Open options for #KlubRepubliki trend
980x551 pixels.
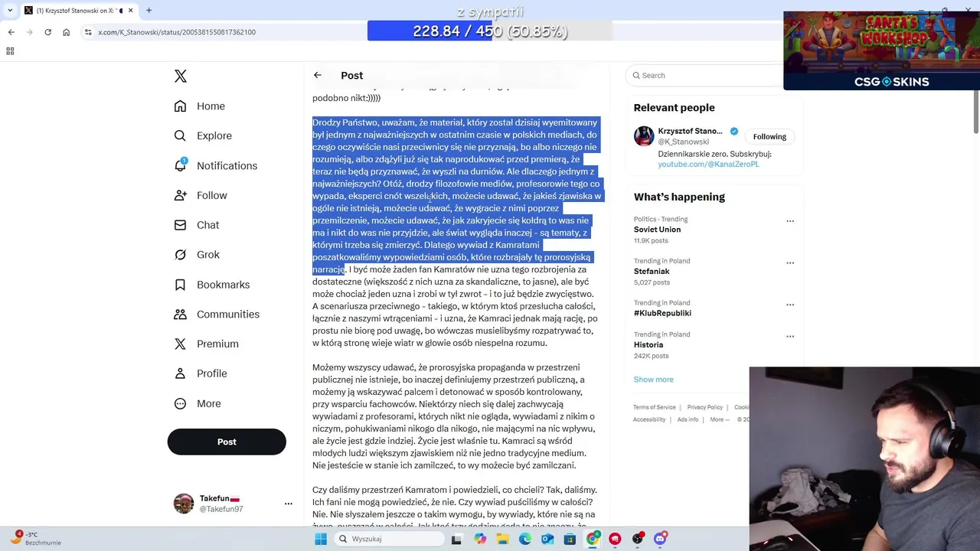click(790, 305)
